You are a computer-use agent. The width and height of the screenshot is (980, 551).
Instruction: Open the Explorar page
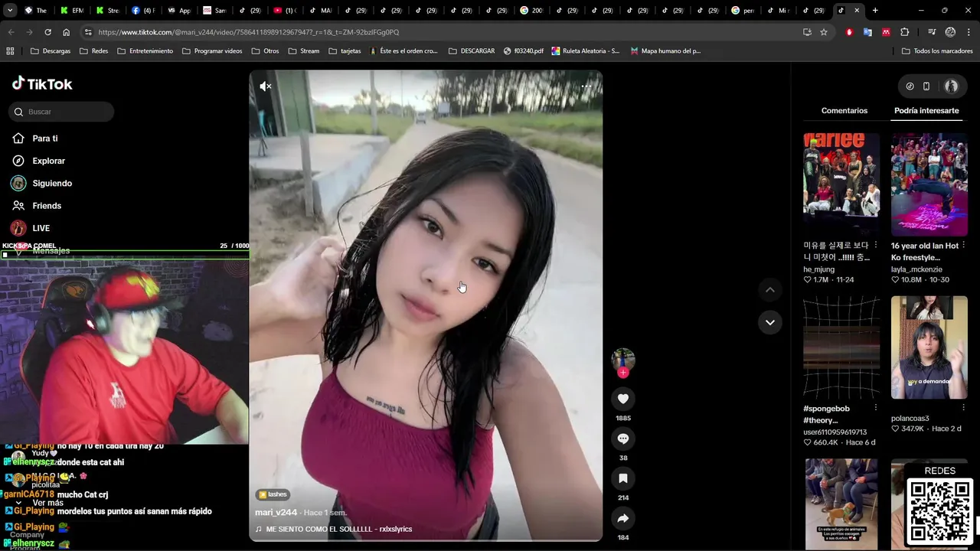(x=48, y=161)
